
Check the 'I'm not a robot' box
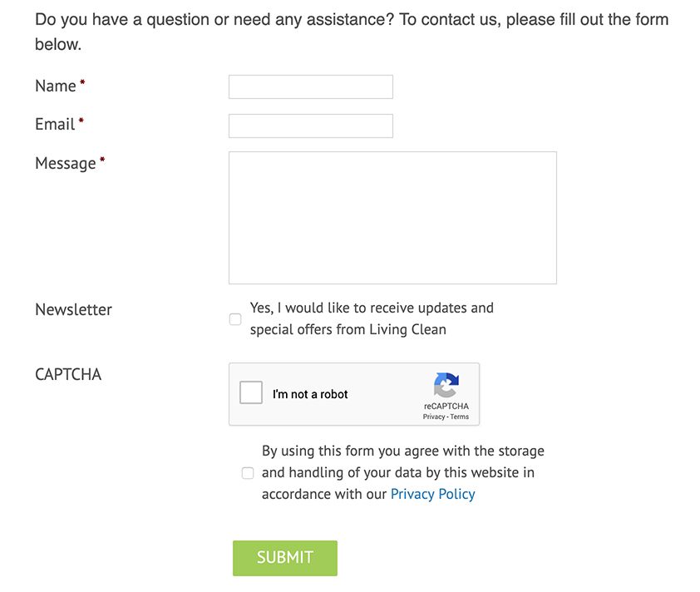point(250,392)
